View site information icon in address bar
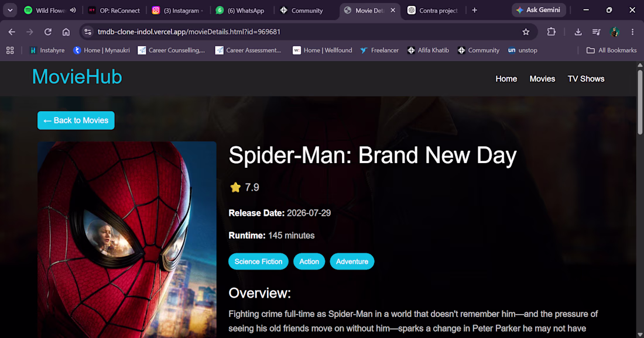The image size is (644, 338). (x=88, y=32)
